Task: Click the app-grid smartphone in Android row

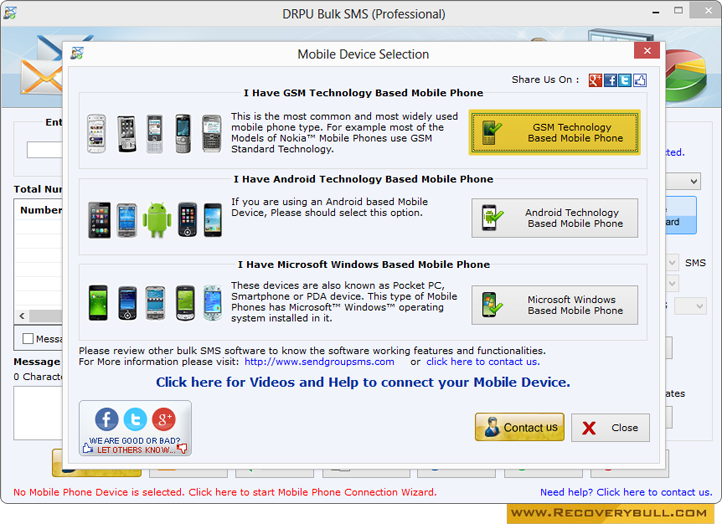Action: pyautogui.click(x=99, y=220)
